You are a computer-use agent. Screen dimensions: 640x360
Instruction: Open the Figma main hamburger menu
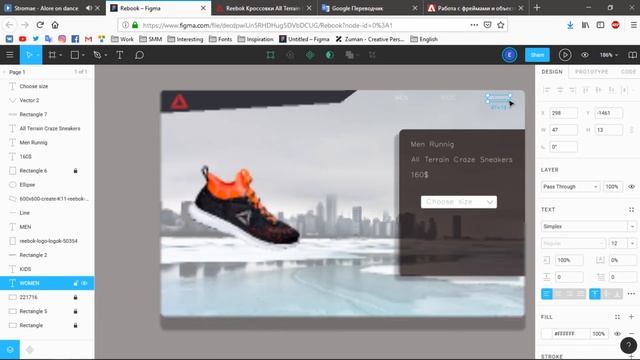coord(10,55)
